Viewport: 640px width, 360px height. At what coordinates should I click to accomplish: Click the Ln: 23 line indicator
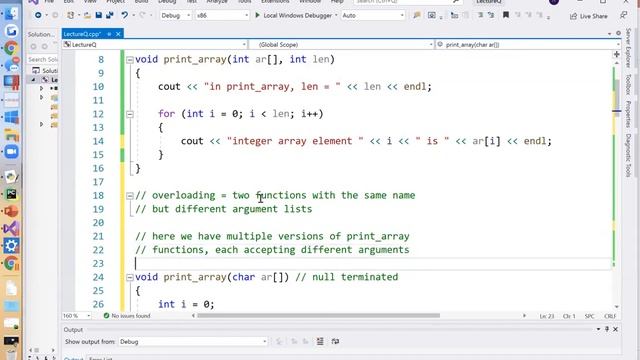(x=547, y=316)
